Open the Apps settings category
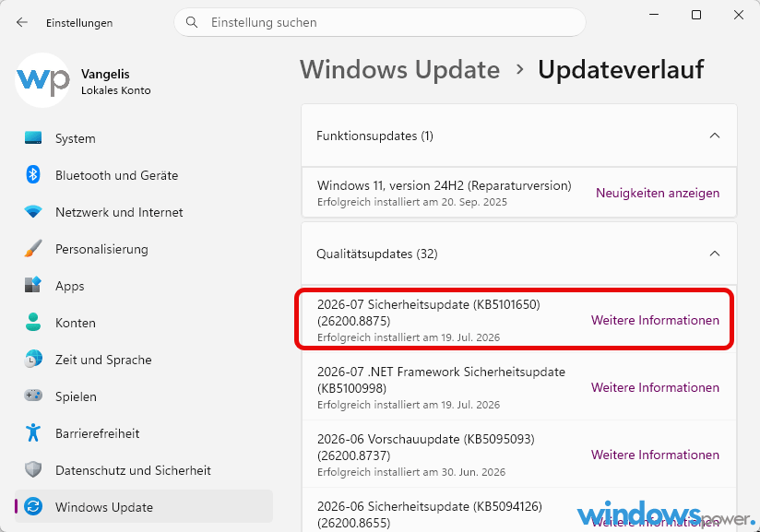This screenshot has width=760, height=532. [144, 286]
